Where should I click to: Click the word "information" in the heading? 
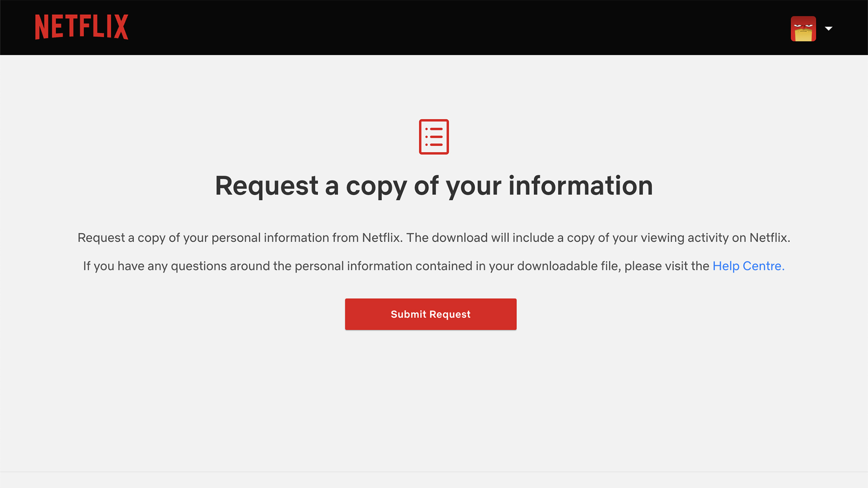tap(580, 186)
